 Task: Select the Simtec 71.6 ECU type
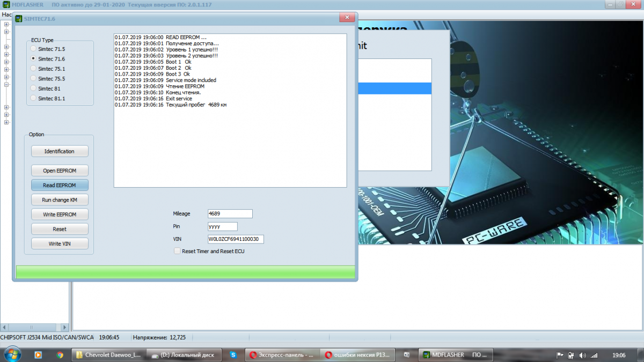34,58
